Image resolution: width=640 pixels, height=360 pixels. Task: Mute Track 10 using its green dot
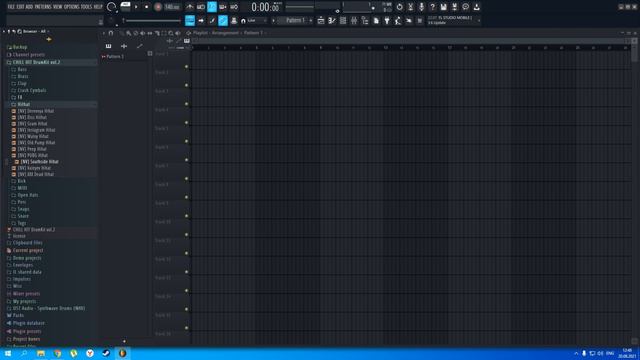click(187, 235)
